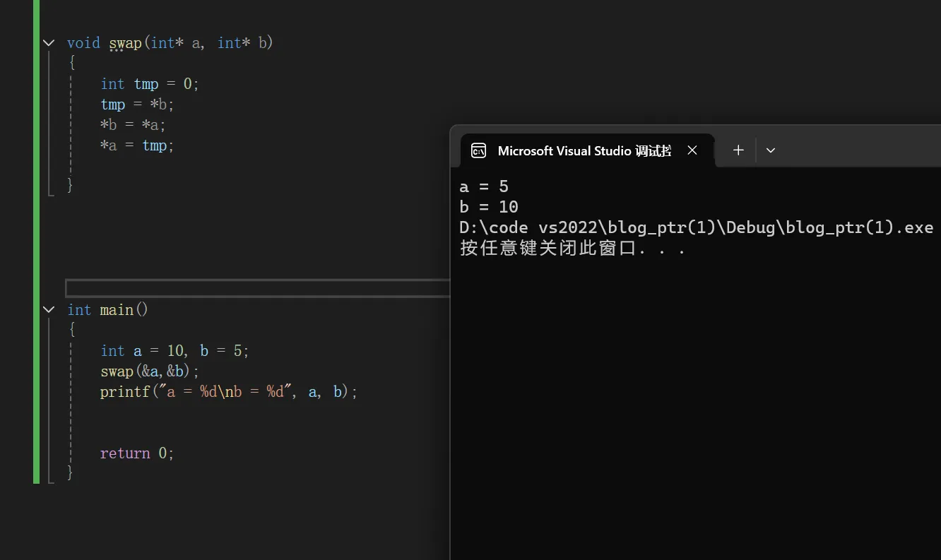Click the 'b = 10' console output line
This screenshot has height=560, width=941.
click(489, 207)
